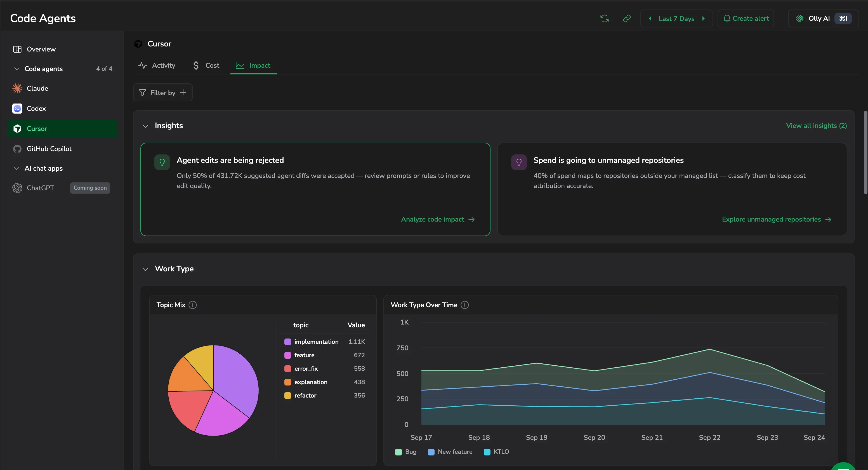This screenshot has width=868, height=470.
Task: Open the Work Type Over Time info icon
Action: [x=465, y=305]
